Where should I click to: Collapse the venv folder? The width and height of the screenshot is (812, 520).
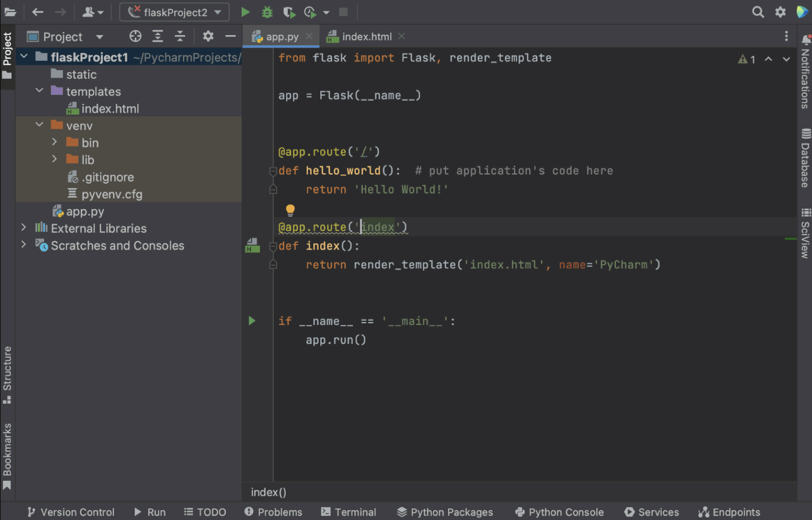(39, 125)
